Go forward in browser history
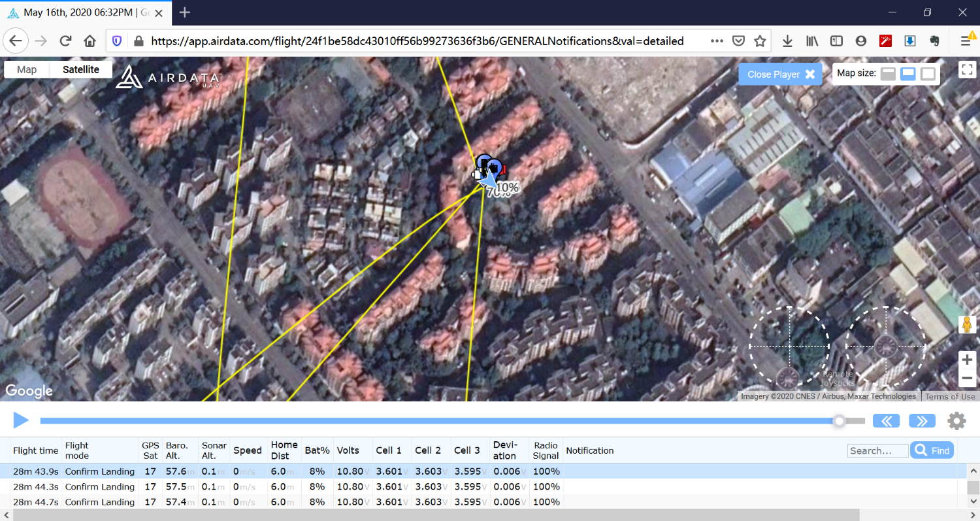The height and width of the screenshot is (521, 980). click(41, 41)
